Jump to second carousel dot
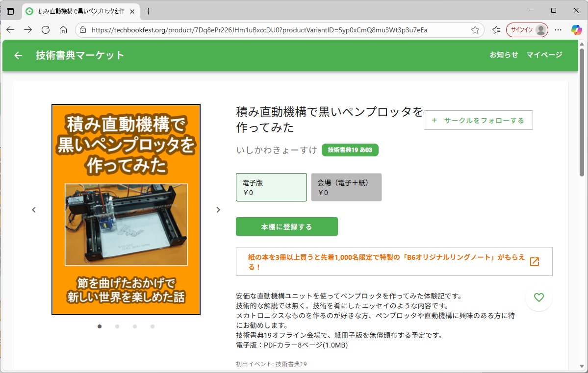Image resolution: width=588 pixels, height=373 pixels. pyautogui.click(x=117, y=326)
